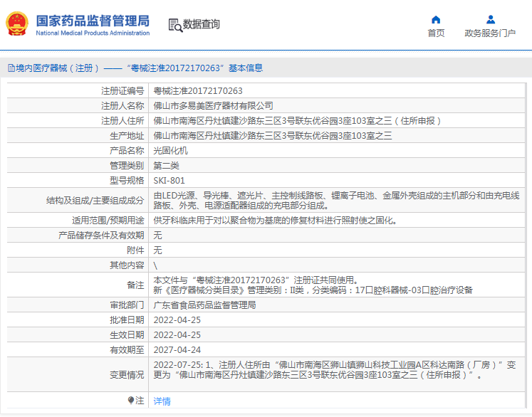Viewport: 532px width, 417px height.
Task: Open the 详情 details link
Action: (162, 401)
